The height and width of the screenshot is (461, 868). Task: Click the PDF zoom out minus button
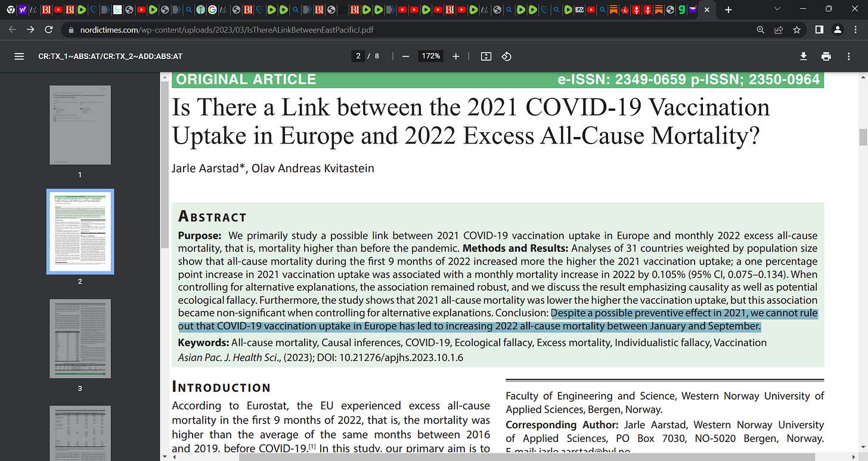(x=405, y=56)
